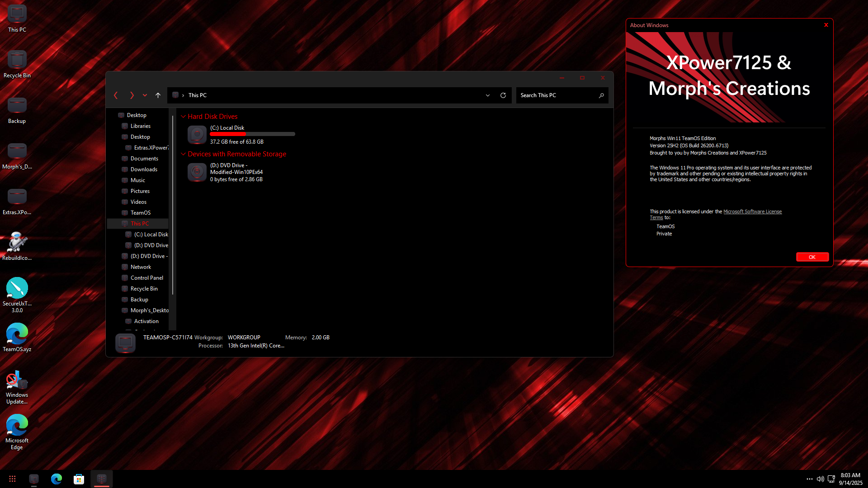The image size is (868, 488).
Task: Select This PC in navigation pane
Action: [x=138, y=224]
